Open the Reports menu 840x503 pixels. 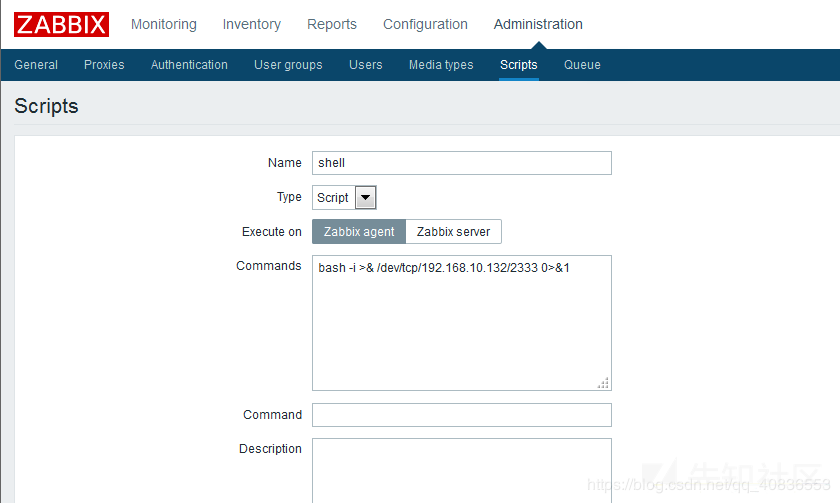(x=332, y=24)
